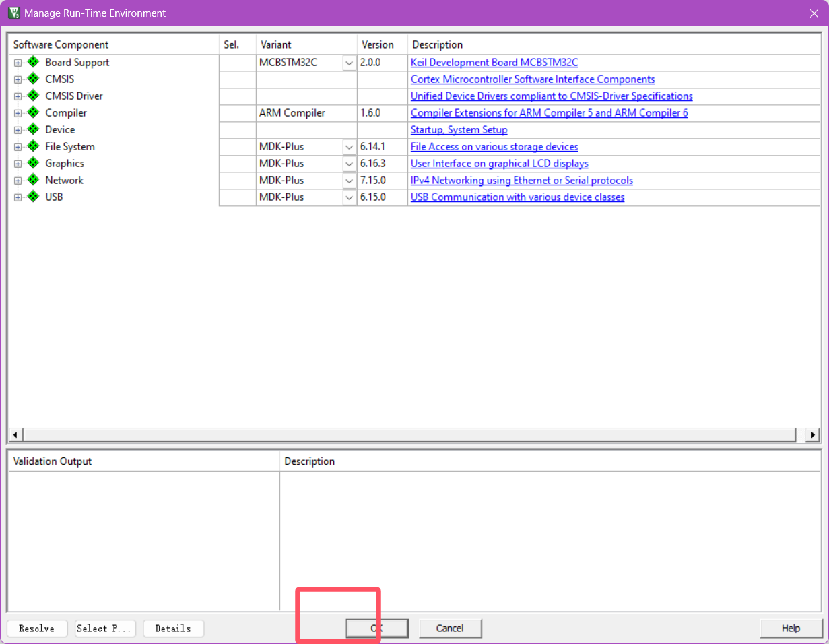Click the Keil uVision title bar icon

13,13
